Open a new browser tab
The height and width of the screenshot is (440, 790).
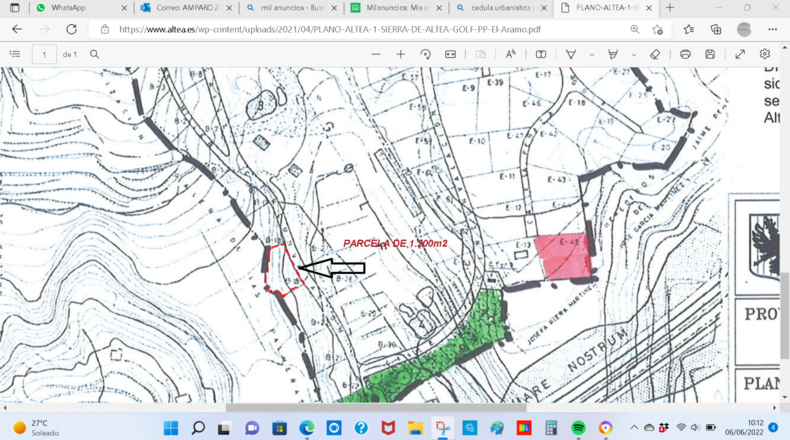coord(670,8)
